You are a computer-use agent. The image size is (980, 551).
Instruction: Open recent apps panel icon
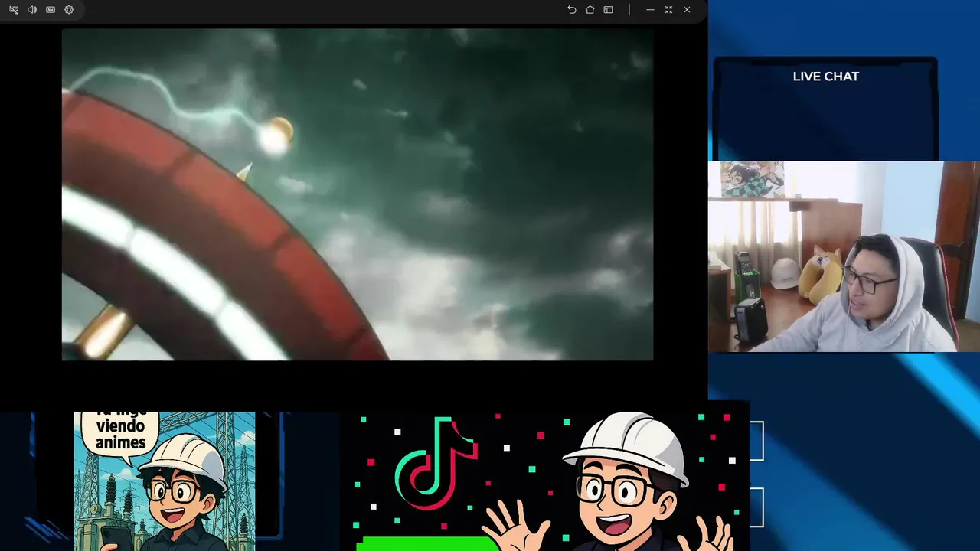point(608,10)
